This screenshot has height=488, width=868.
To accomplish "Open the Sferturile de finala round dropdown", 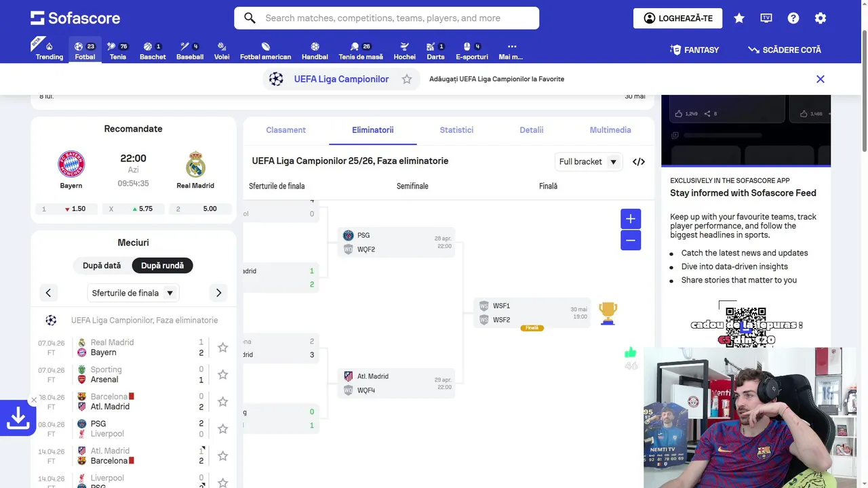I will pyautogui.click(x=133, y=293).
